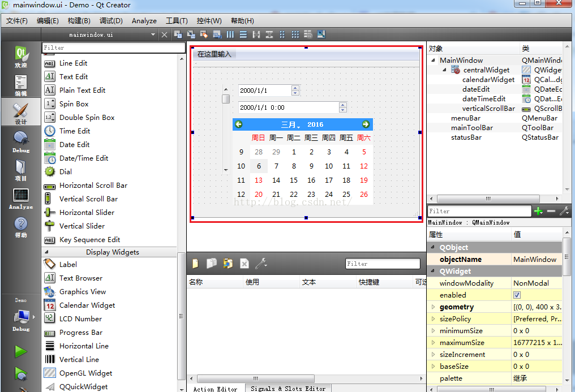This screenshot has height=392, width=575.
Task: Apply Lay Out Vertically from toolbar
Action: click(243, 35)
